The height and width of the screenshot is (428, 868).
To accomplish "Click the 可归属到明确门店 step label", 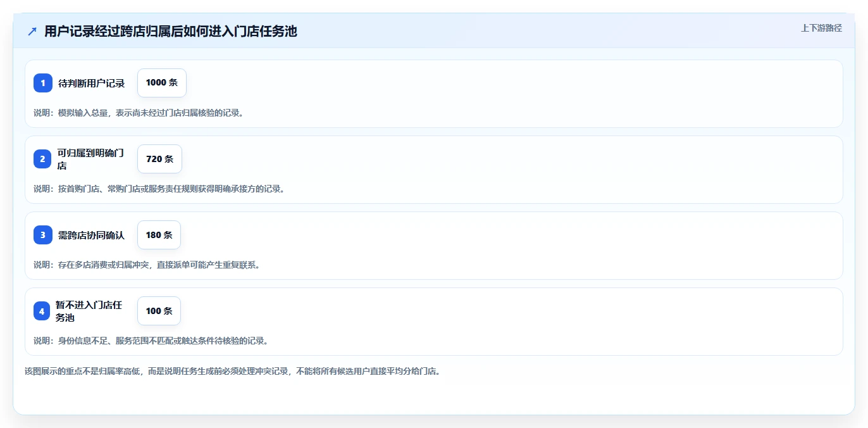I will (x=90, y=159).
